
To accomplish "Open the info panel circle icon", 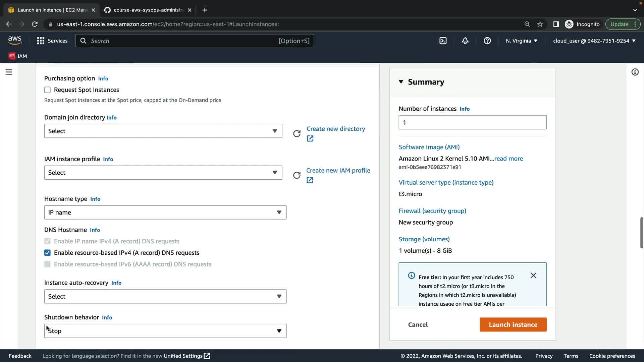I will point(635,72).
